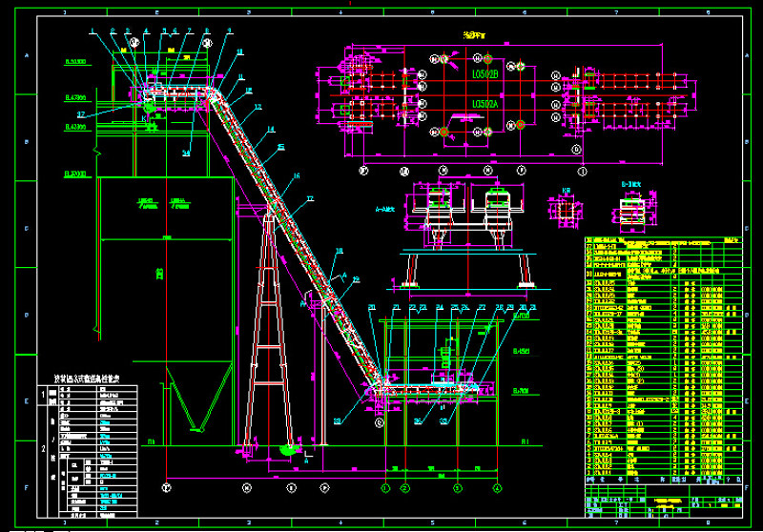Select part callout number 7
Screen dimensions: 763x532
189,31
